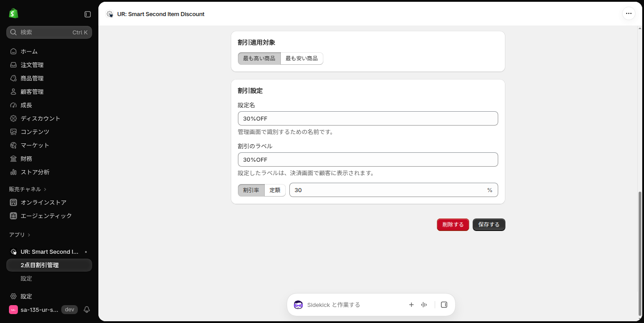Click the ホーム home icon
The height and width of the screenshot is (323, 644).
13,51
